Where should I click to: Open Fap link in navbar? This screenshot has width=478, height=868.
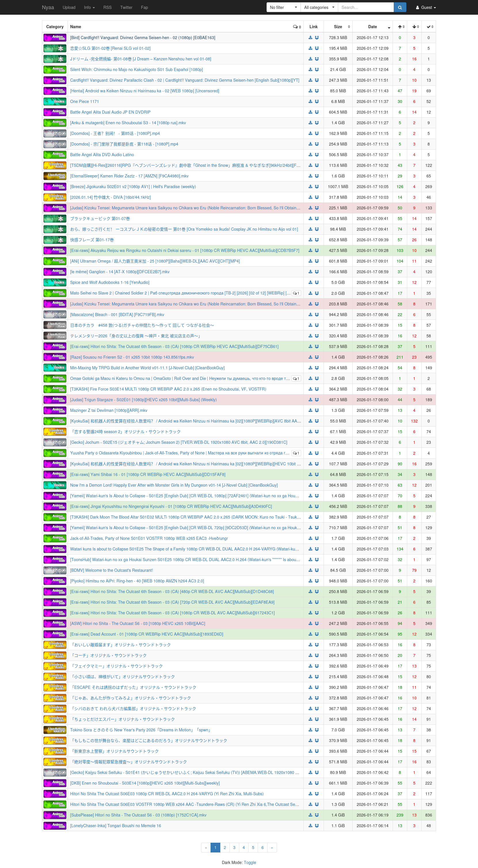(x=144, y=7)
